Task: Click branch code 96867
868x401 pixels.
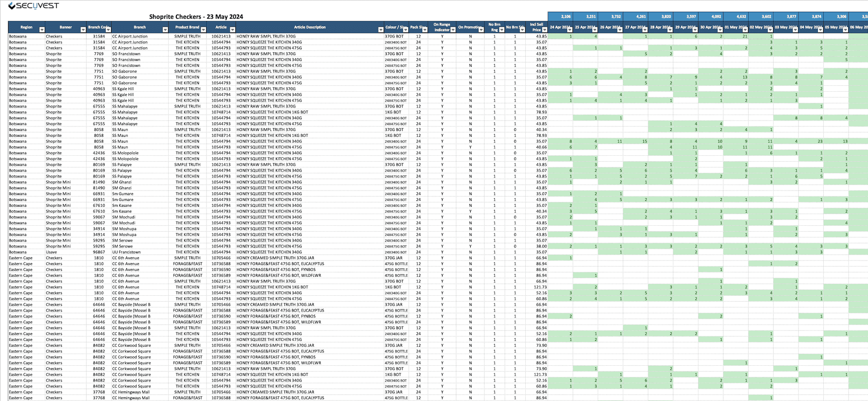Action: (99, 252)
